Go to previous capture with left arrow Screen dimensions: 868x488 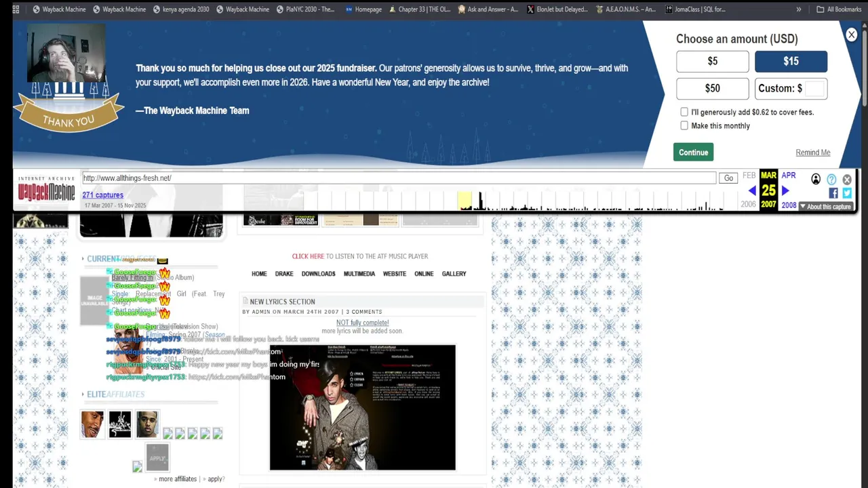pos(751,191)
